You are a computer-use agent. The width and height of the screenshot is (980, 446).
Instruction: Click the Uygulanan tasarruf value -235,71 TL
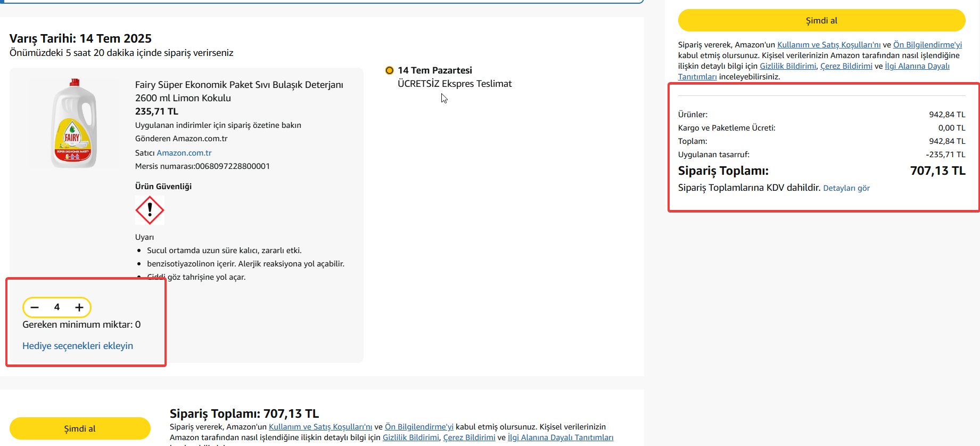[945, 155]
